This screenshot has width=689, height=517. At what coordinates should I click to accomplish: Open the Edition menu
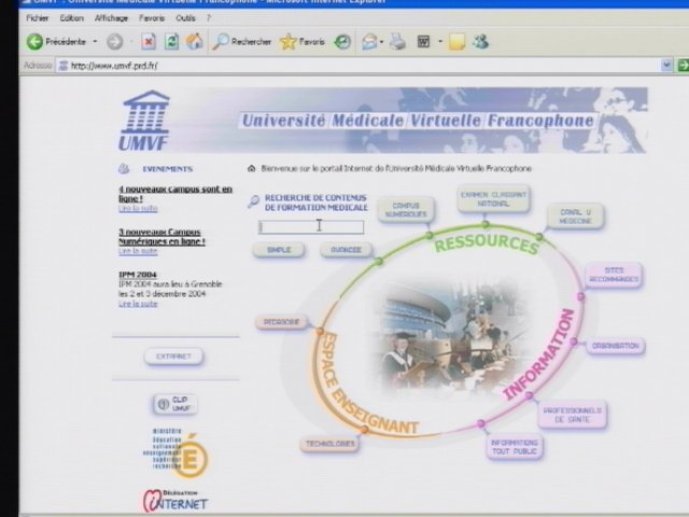72,18
